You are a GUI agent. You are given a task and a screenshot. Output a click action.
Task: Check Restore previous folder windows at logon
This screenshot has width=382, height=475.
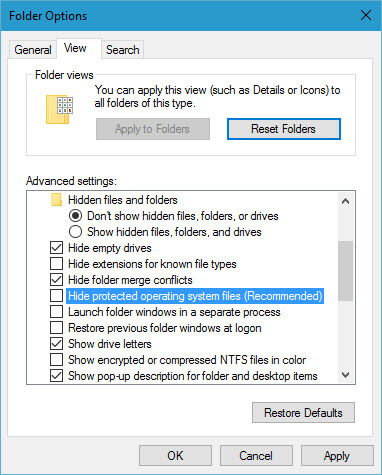56,328
